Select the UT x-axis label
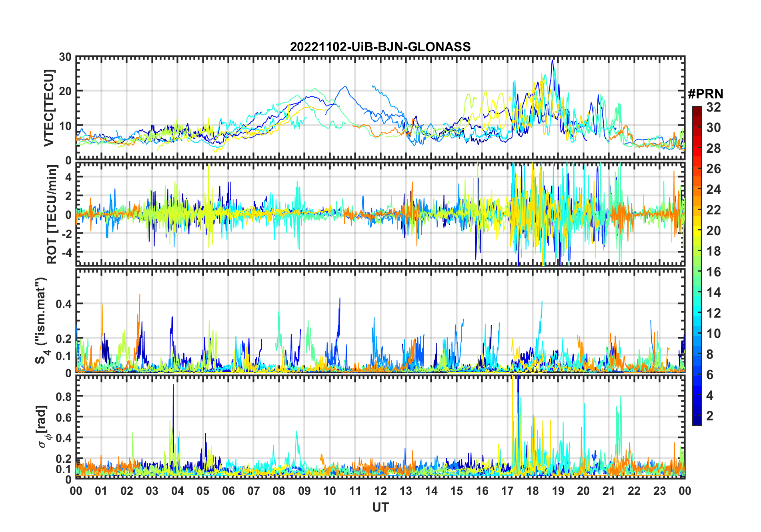 tap(380, 507)
